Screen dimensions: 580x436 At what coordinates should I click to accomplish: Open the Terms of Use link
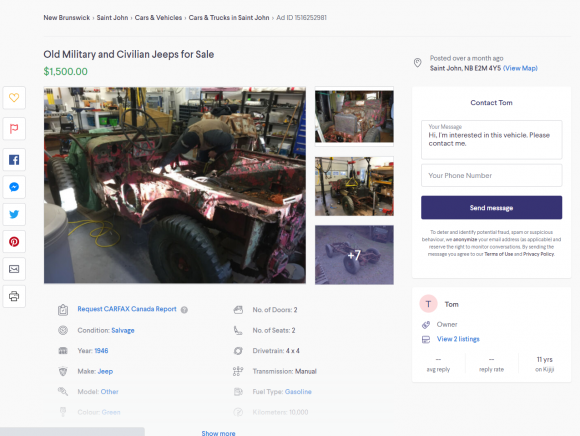(x=499, y=254)
